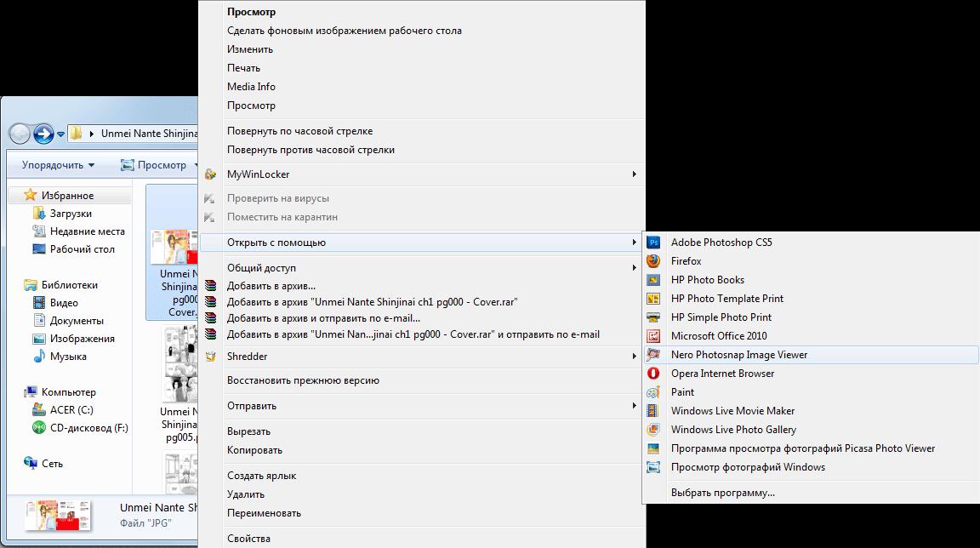The image size is (980, 548).
Task: Click the Adobe Photoshop CS5 icon
Action: pos(653,243)
